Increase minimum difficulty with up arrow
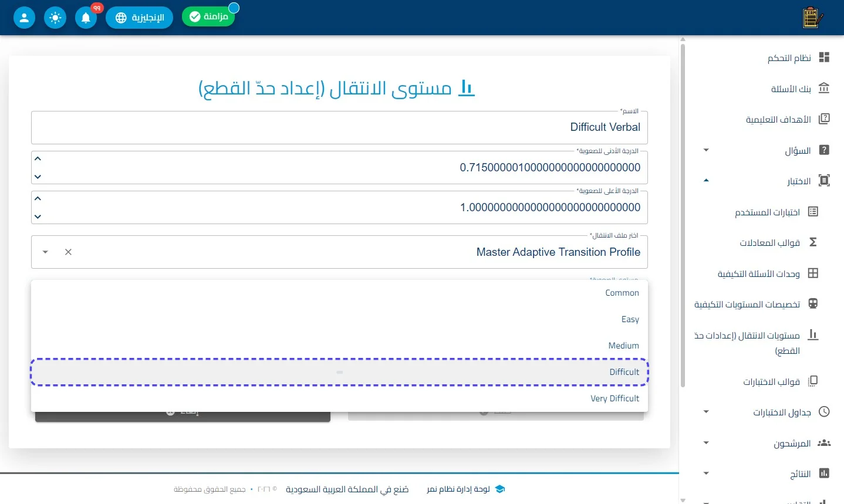 coord(38,158)
